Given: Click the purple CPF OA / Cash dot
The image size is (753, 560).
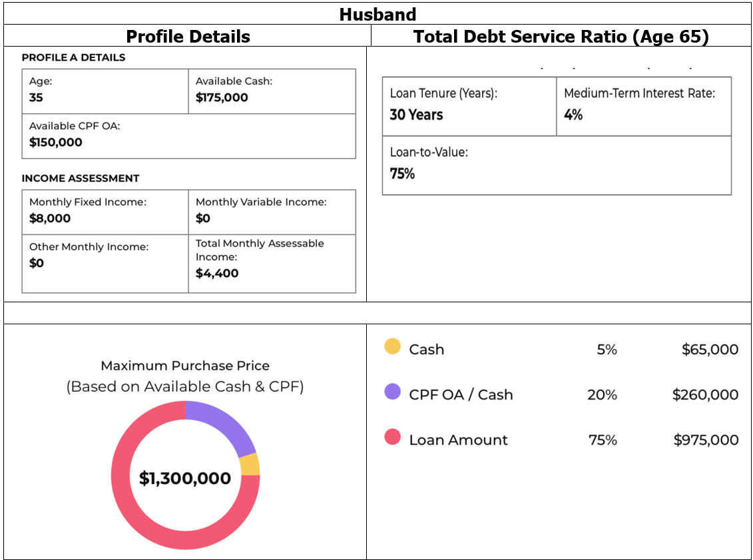Looking at the screenshot, I should pyautogui.click(x=393, y=392).
